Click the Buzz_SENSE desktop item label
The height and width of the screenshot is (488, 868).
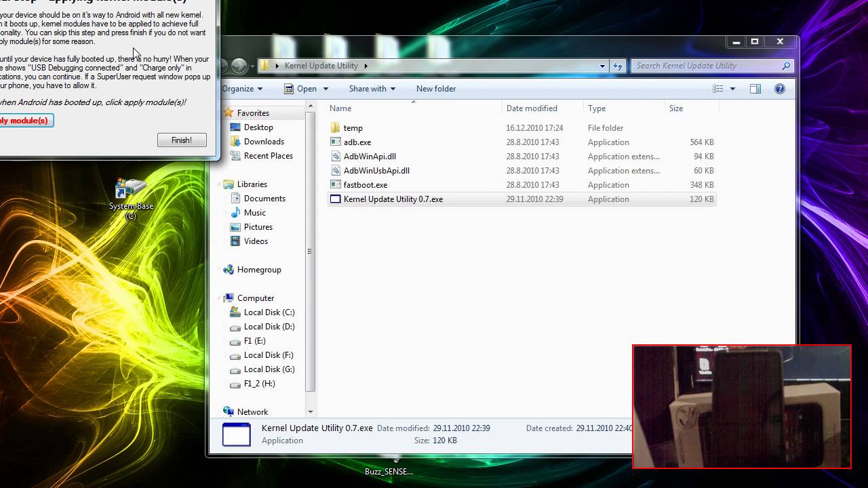[389, 472]
